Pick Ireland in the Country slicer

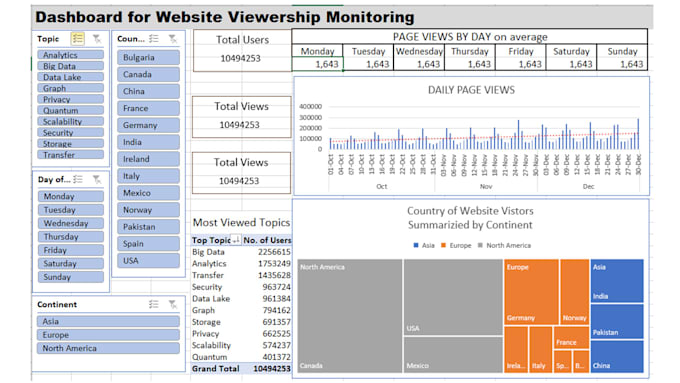(x=148, y=159)
